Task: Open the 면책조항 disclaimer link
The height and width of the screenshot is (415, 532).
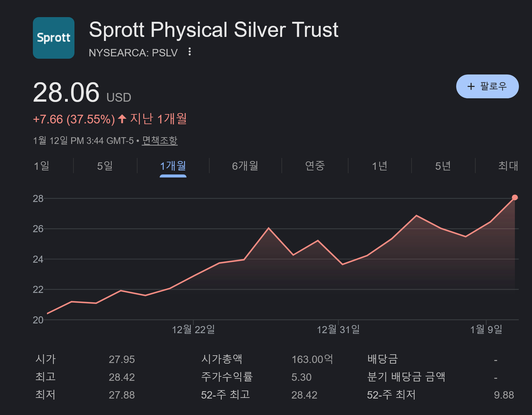Action: pos(160,140)
